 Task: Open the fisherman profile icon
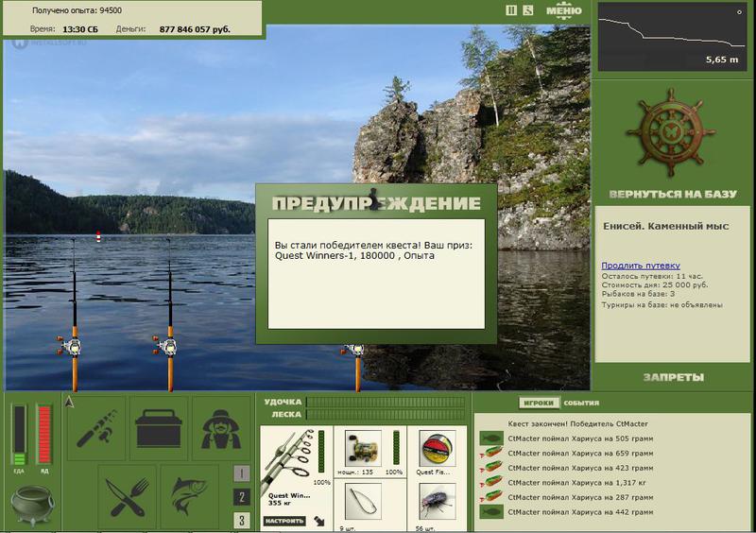pos(221,428)
